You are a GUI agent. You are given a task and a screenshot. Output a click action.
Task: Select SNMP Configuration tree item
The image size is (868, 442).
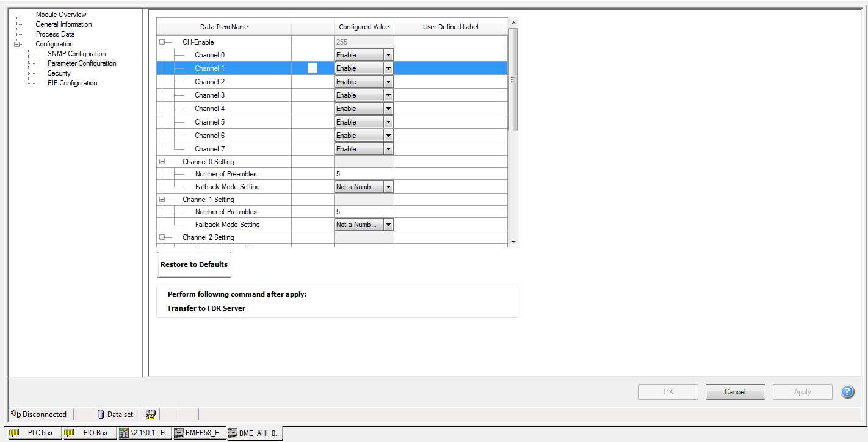tap(77, 54)
